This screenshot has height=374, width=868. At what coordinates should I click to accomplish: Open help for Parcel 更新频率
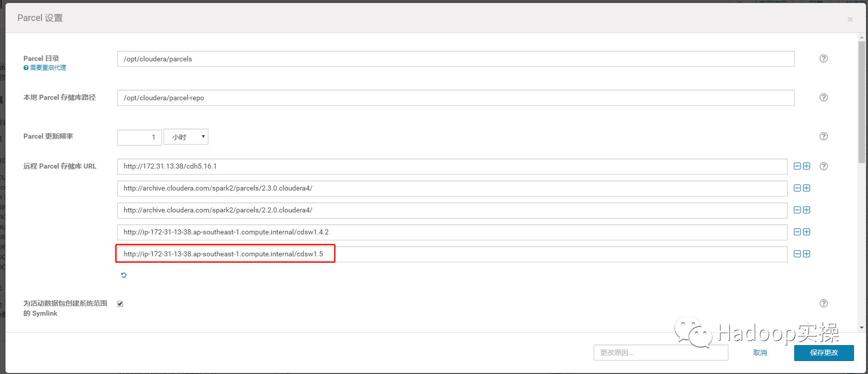[824, 136]
